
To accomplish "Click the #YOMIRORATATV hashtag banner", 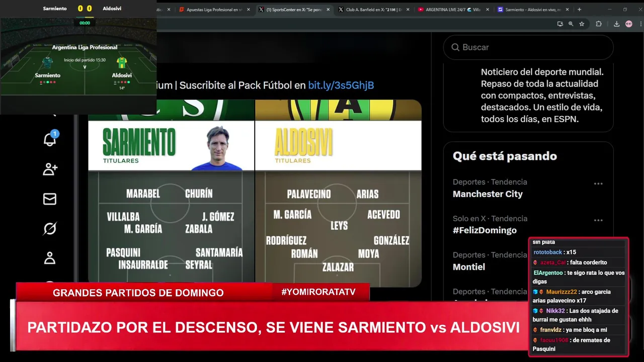I will (318, 292).
